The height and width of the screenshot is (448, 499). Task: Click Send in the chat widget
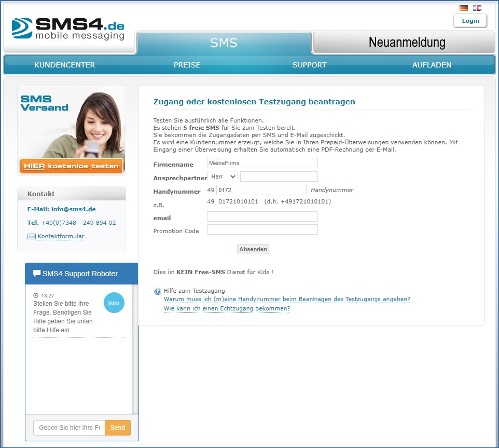point(118,428)
